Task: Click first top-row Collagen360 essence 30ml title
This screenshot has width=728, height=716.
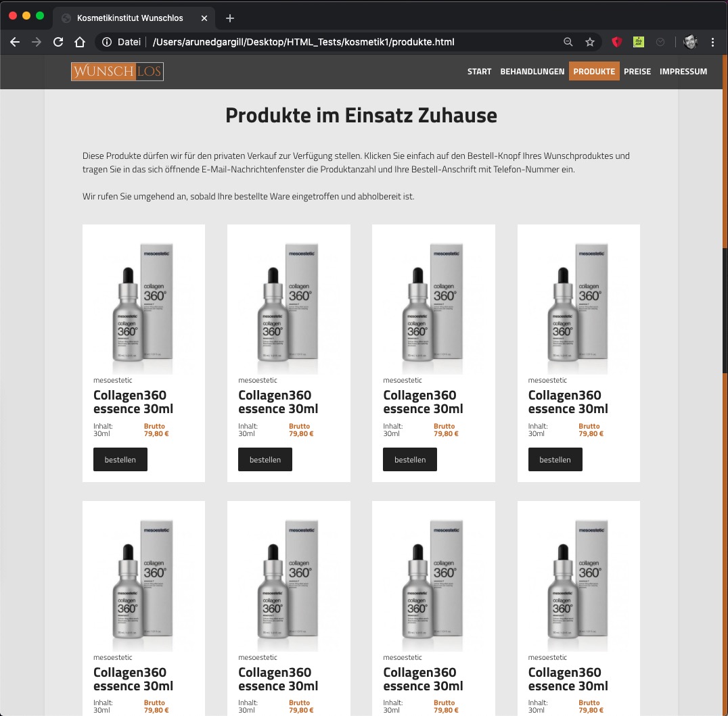Action: point(133,402)
